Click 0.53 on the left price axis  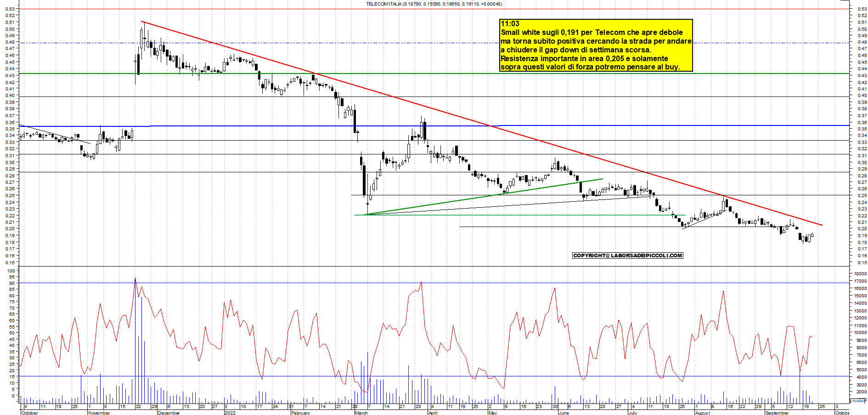coord(10,9)
